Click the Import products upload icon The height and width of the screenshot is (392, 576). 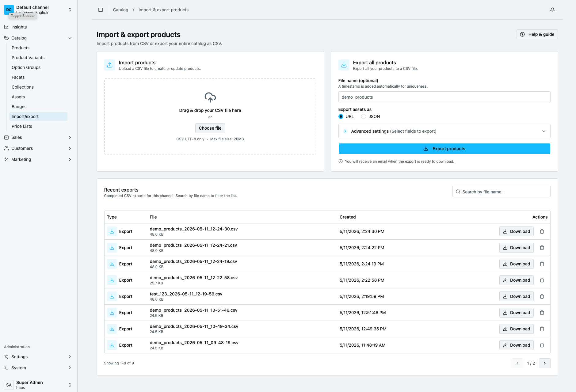click(110, 65)
